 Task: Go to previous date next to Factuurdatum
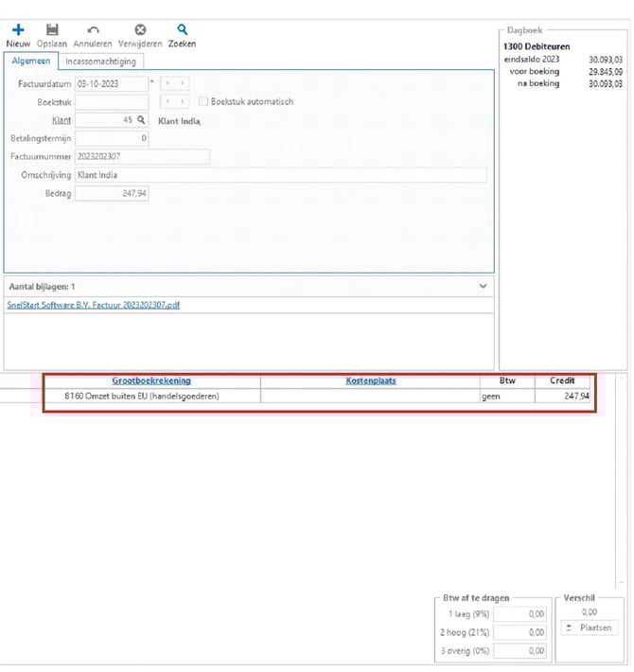(x=167, y=84)
